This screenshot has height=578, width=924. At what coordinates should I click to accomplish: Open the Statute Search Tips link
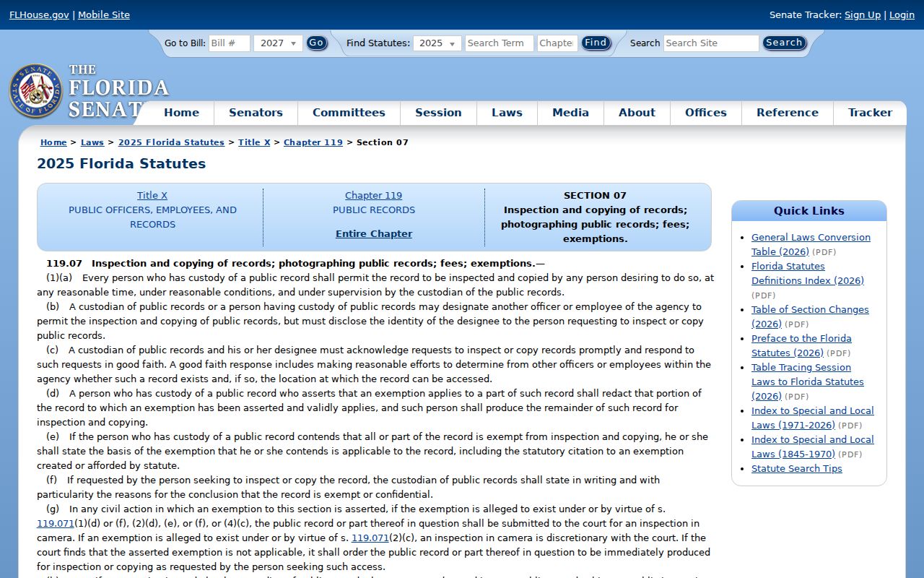pyautogui.click(x=797, y=469)
